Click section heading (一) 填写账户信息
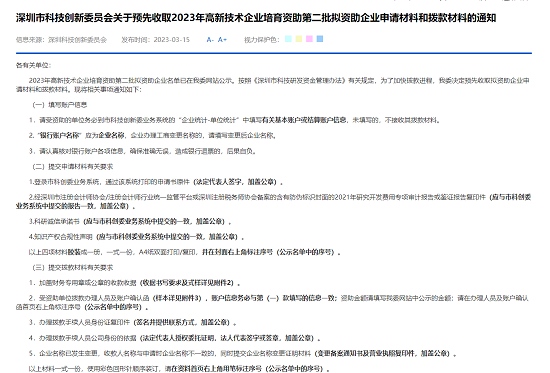550x373 pixels. [60, 105]
